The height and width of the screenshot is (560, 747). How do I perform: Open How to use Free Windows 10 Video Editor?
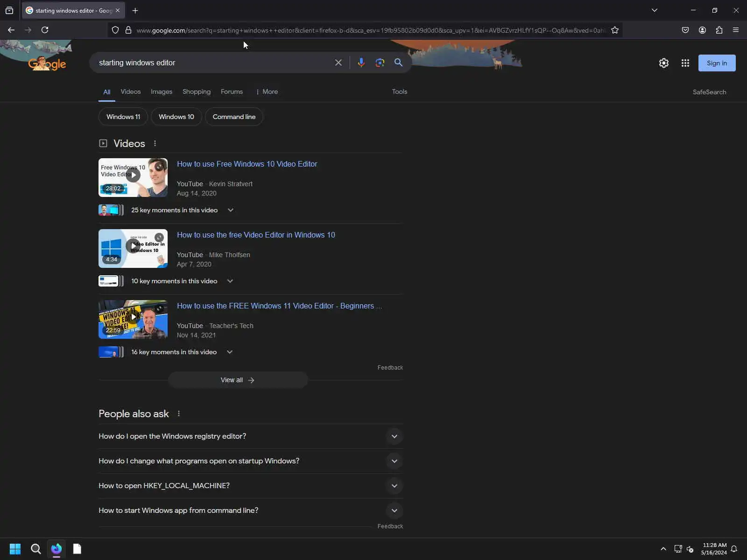tap(247, 164)
